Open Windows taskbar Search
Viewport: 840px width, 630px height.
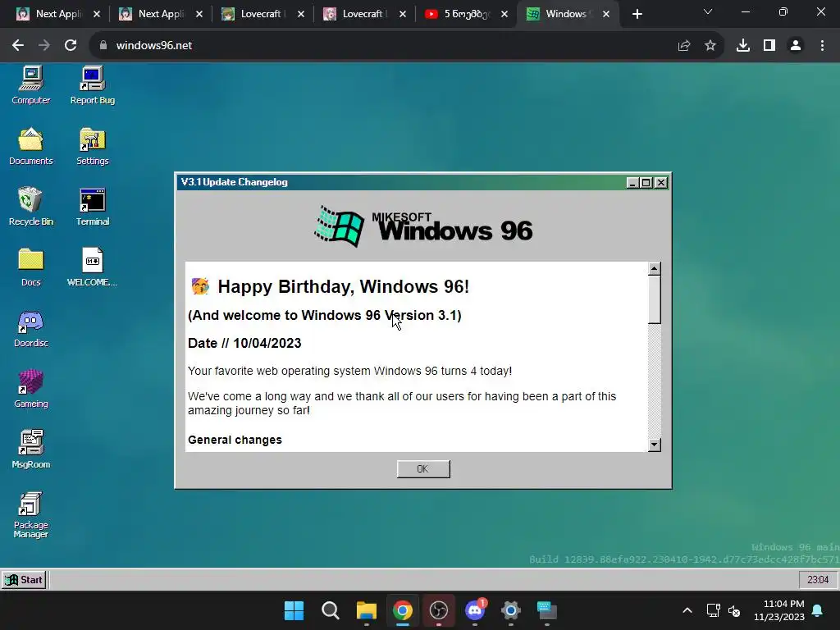point(330,610)
